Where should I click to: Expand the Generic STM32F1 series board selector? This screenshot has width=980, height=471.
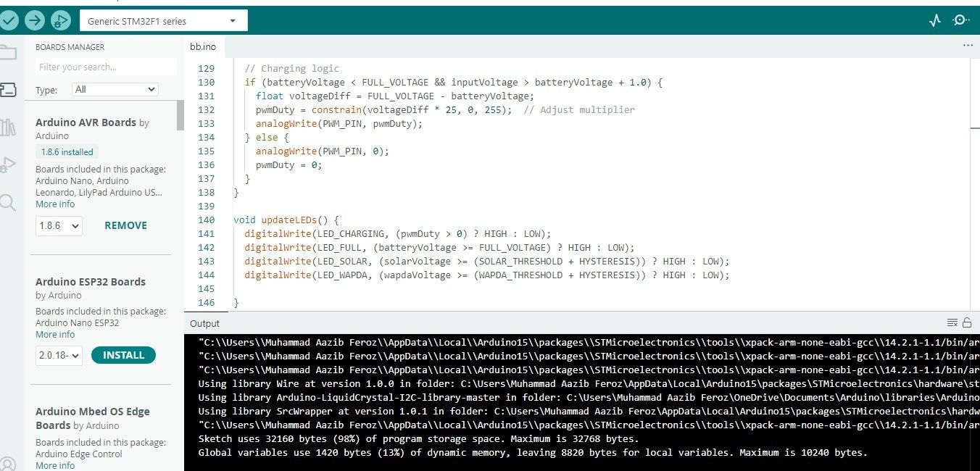coord(163,21)
